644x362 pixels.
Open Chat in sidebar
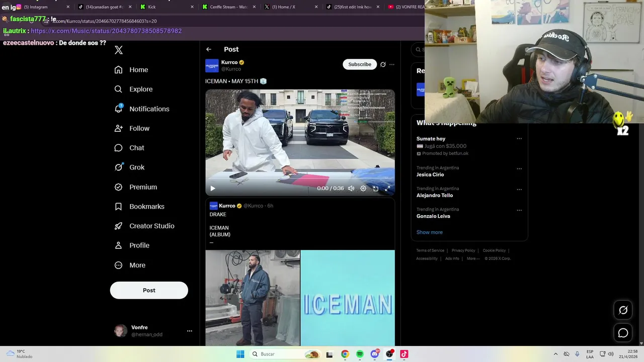pyautogui.click(x=129, y=148)
